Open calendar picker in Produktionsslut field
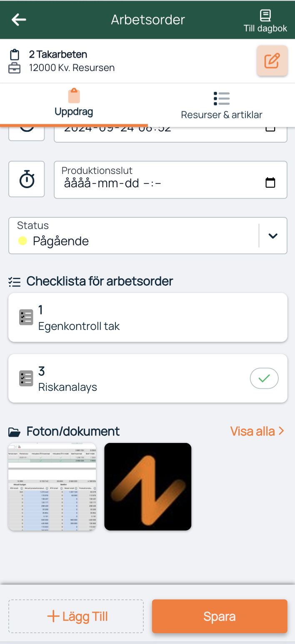295x644 pixels. coord(270,182)
